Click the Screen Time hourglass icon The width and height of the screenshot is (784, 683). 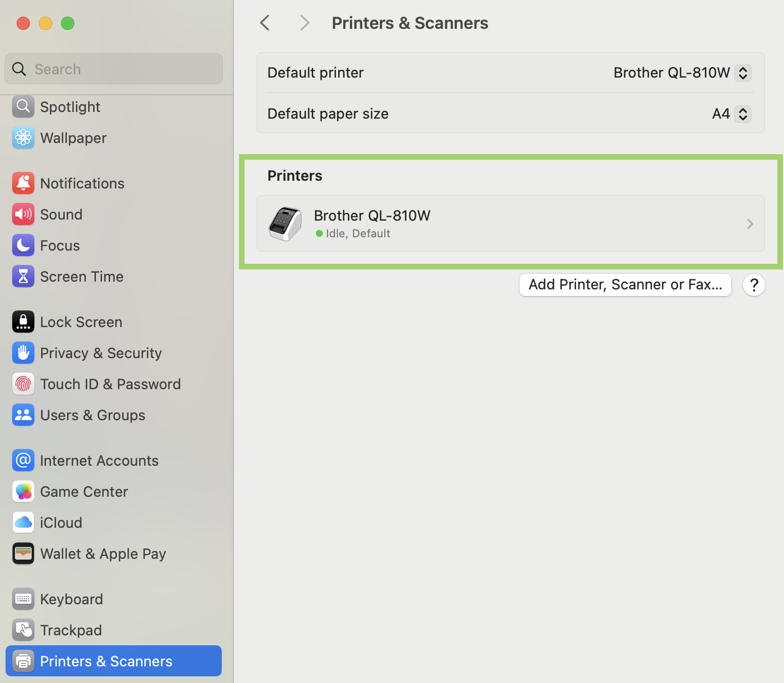(23, 276)
